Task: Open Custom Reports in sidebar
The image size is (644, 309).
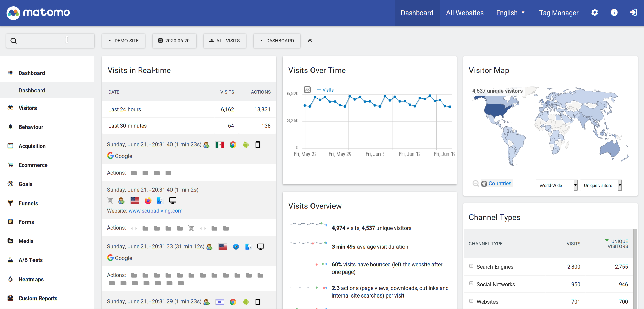Action: pos(38,298)
